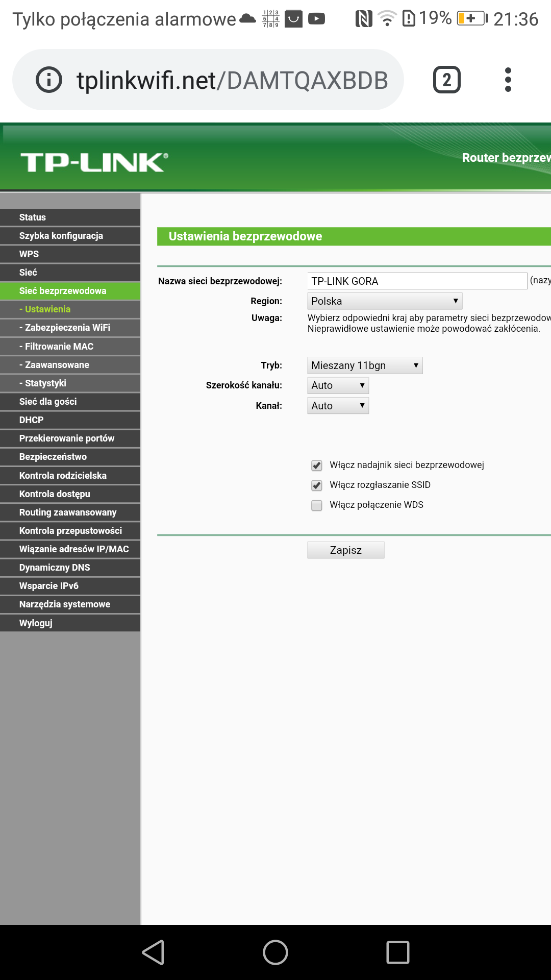Open Wsparcie IPv6 menu
Viewport: 551px width, 980px height.
pos(70,586)
